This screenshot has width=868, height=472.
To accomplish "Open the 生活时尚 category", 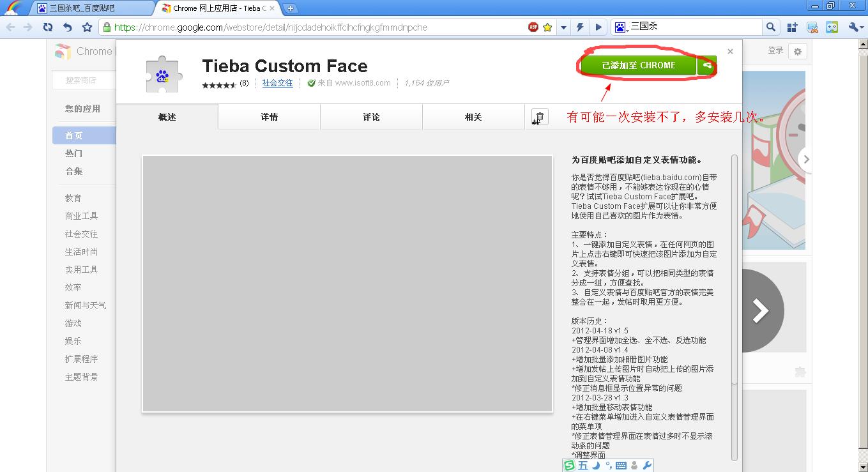I will (81, 252).
